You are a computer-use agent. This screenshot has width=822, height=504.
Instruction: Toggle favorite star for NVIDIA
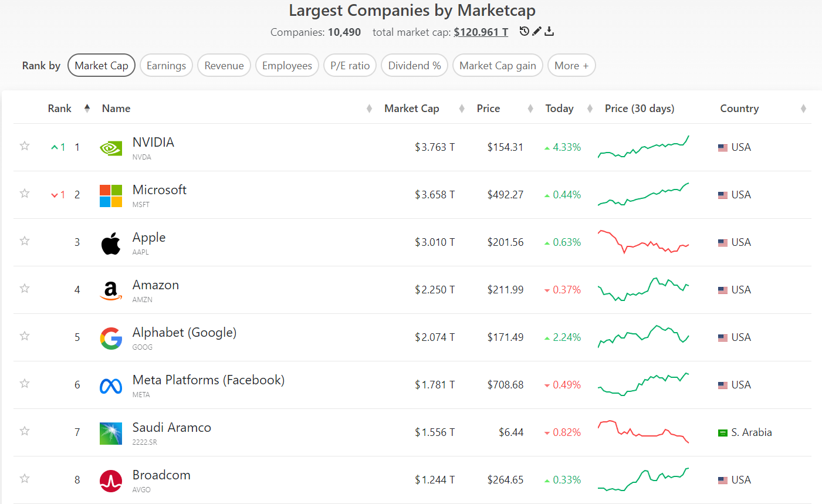click(25, 146)
